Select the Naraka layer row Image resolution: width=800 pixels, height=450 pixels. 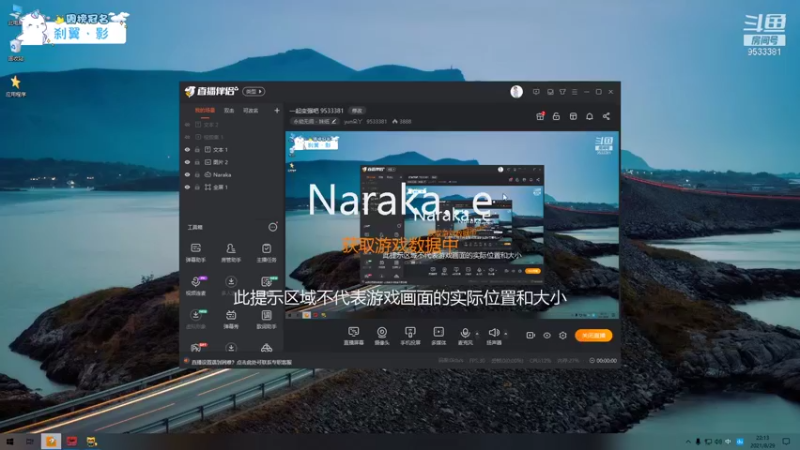coord(232,174)
